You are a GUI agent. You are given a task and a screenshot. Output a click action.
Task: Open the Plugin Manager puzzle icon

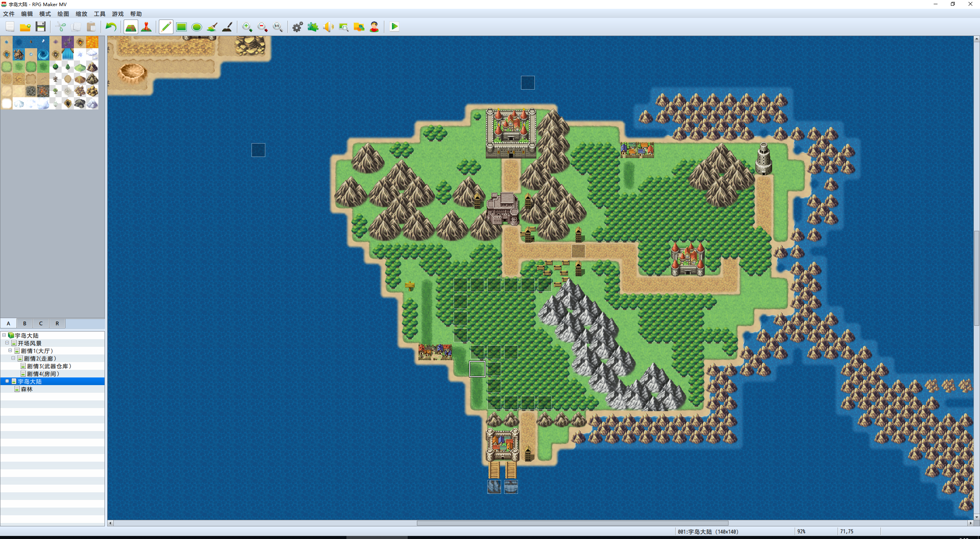coord(313,27)
